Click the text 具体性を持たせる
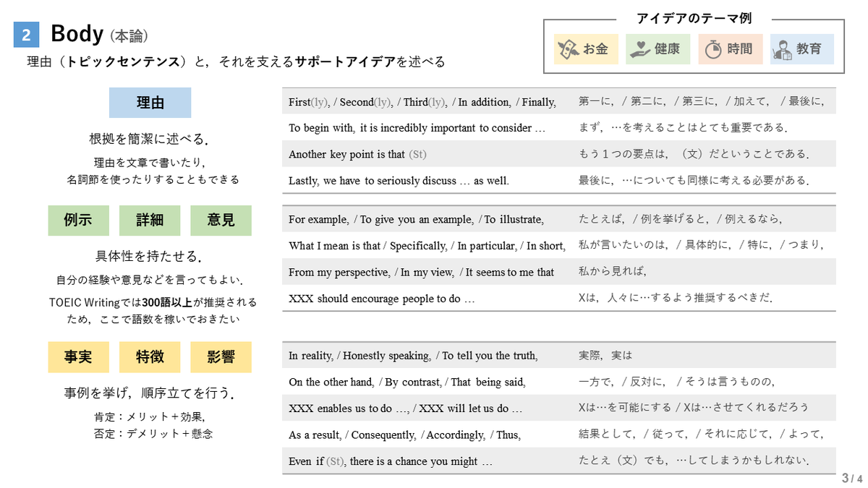868x488 pixels. coord(150,257)
